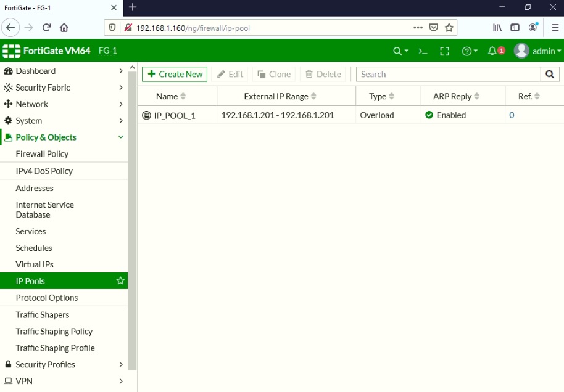This screenshot has height=392, width=564.
Task: Open the Help dropdown menu
Action: tap(468, 51)
